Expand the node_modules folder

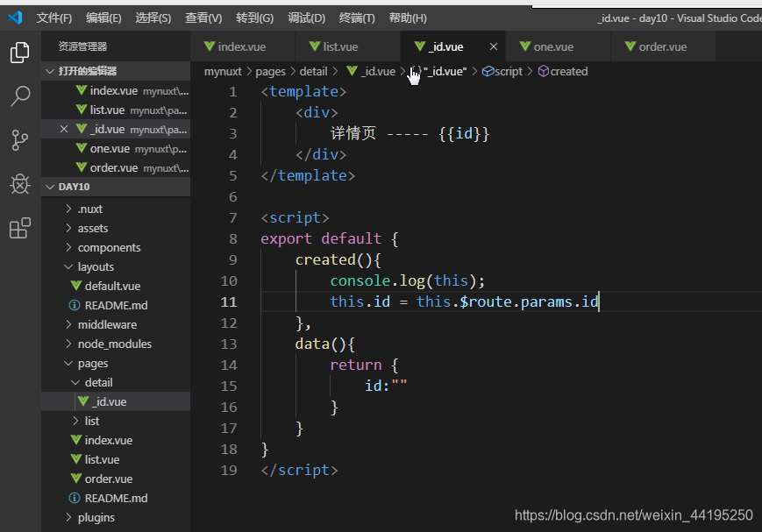116,344
